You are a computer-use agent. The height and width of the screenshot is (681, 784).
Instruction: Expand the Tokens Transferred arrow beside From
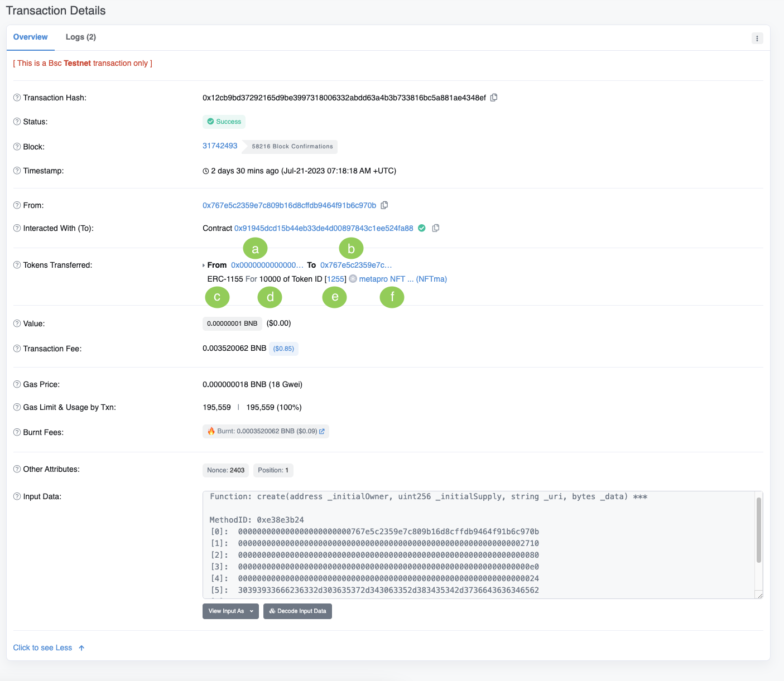point(204,265)
